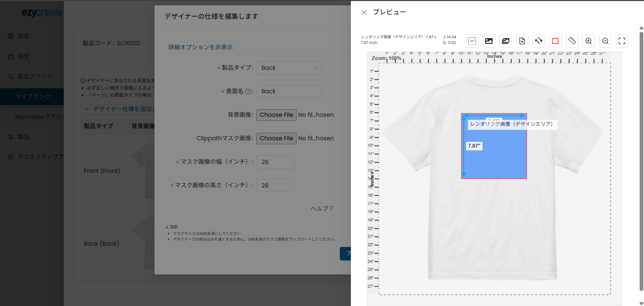This screenshot has height=306, width=644.
Task: Click the dashed-box minus icon in preview toolbar
Action: pyautogui.click(x=472, y=41)
